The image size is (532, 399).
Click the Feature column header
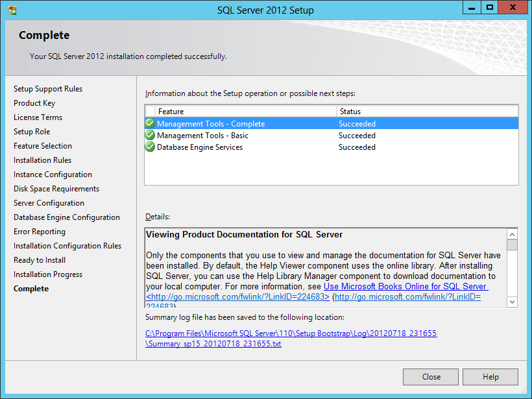[x=246, y=112]
